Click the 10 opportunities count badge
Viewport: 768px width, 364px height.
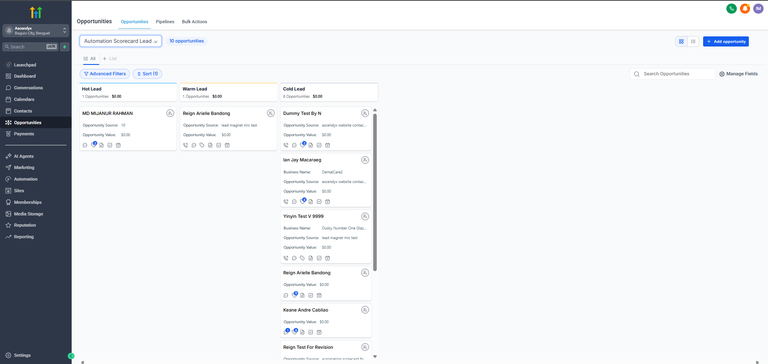[187, 41]
